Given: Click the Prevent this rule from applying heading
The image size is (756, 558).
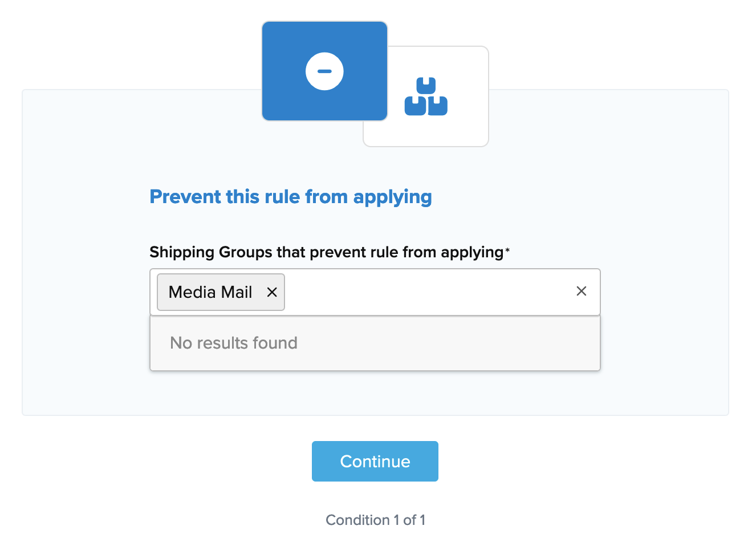Looking at the screenshot, I should (x=291, y=197).
